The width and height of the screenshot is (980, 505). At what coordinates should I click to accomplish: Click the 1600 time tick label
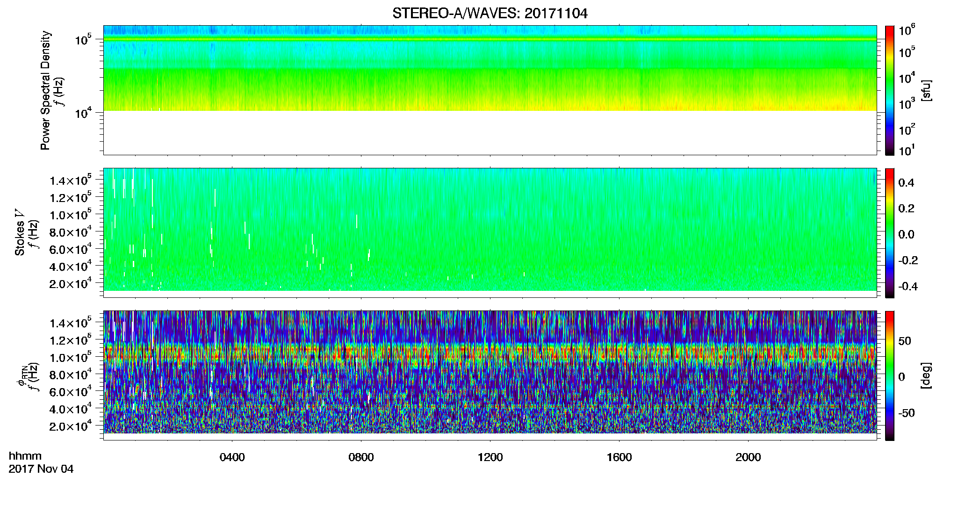pos(620,457)
